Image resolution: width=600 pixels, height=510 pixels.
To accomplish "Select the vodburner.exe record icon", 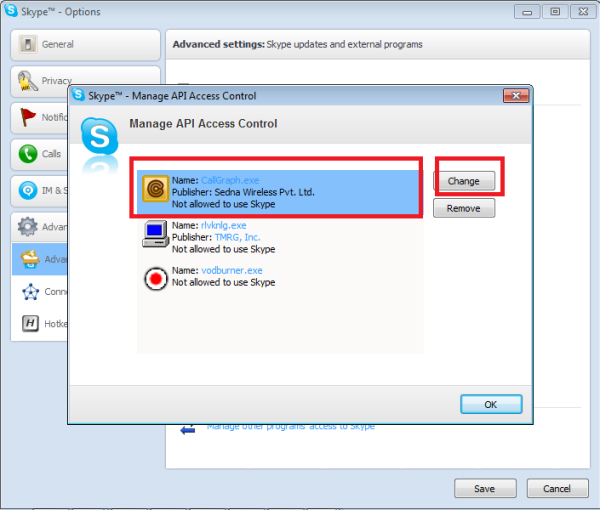I will (x=156, y=279).
